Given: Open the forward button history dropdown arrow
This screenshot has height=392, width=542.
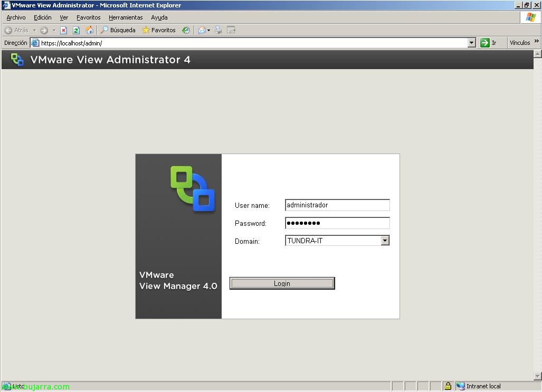Looking at the screenshot, I should point(54,31).
